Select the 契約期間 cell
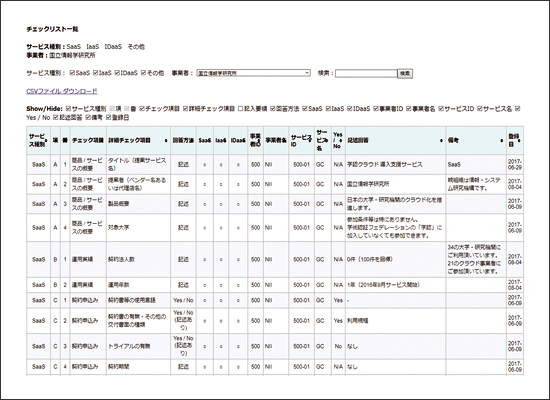550x400 pixels. [138, 367]
